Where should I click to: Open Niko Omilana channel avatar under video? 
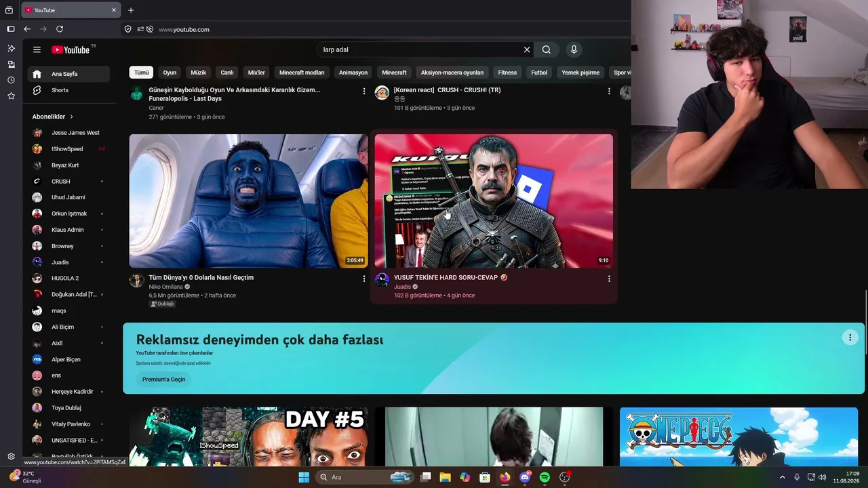coord(137,281)
